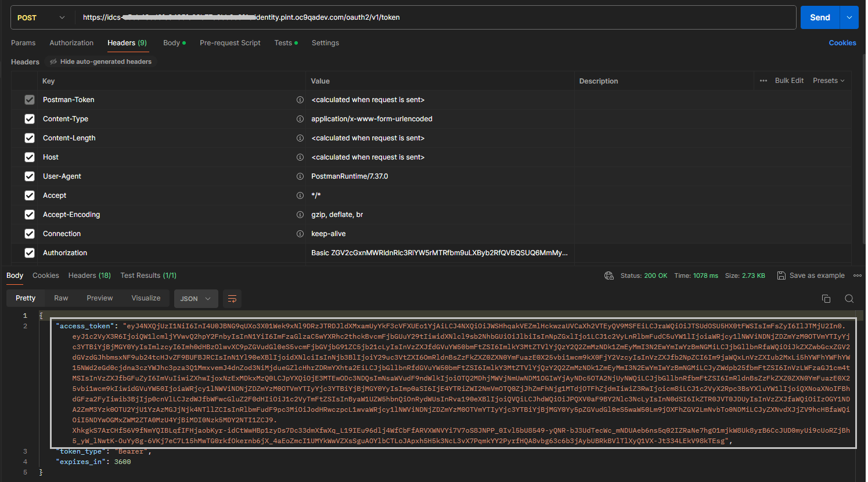Click Hide auto-generated headers toggle
Screen dimensions: 868x482
(x=100, y=61)
